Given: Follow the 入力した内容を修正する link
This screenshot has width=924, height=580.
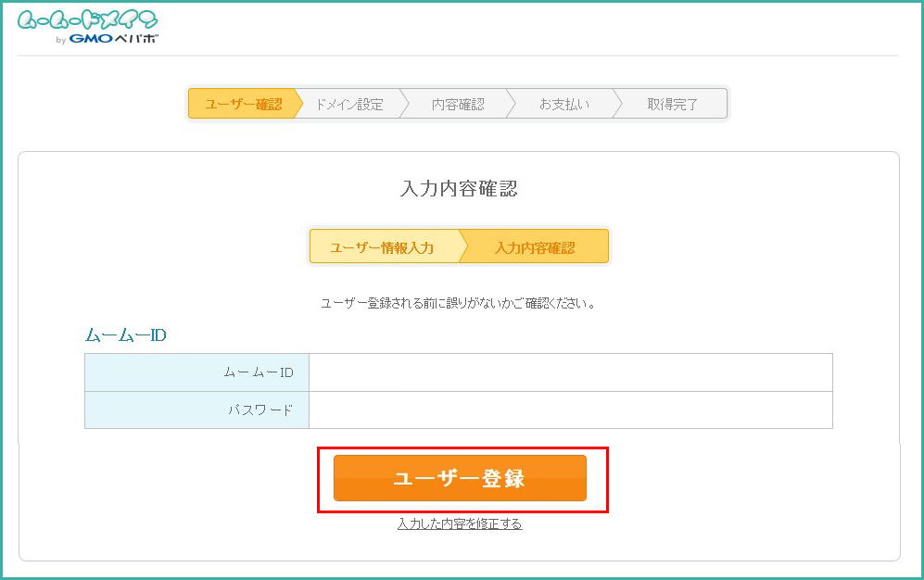Looking at the screenshot, I should coord(460,524).
